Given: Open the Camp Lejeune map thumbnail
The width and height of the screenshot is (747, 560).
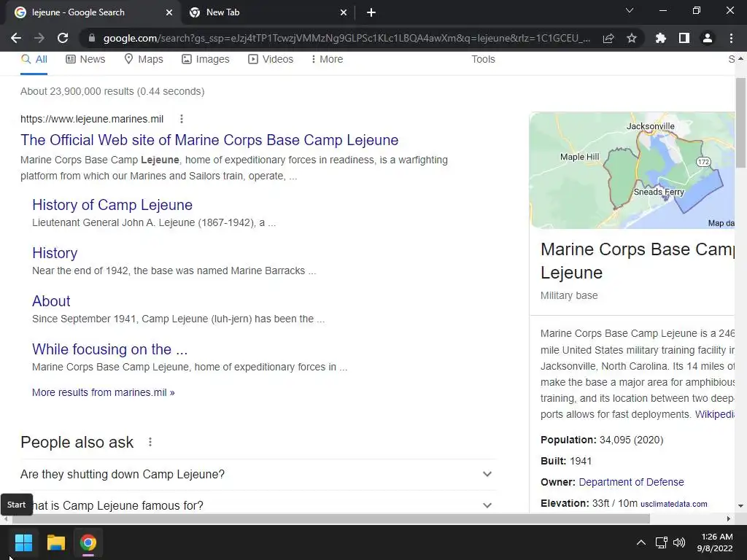Looking at the screenshot, I should coord(632,171).
